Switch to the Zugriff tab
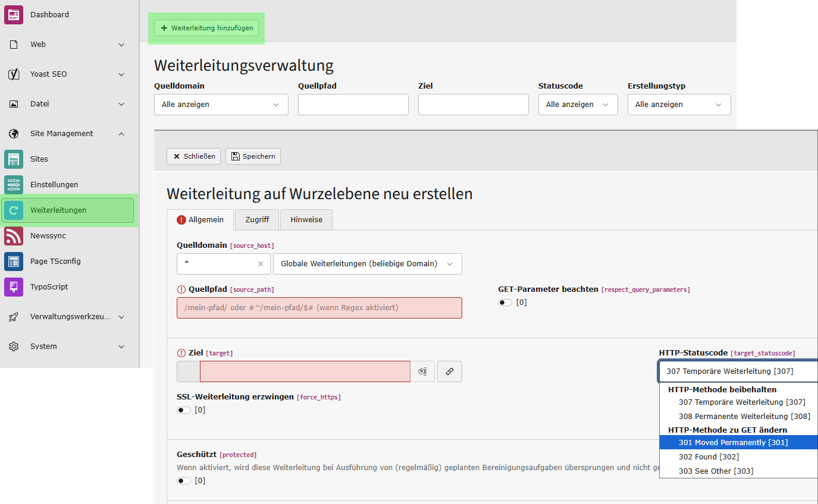 tap(256, 219)
